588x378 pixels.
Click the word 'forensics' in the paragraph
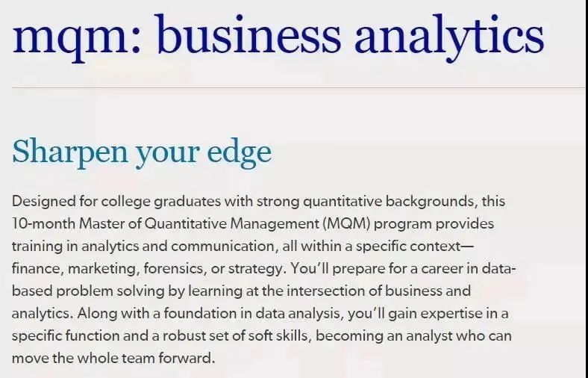pyautogui.click(x=173, y=269)
